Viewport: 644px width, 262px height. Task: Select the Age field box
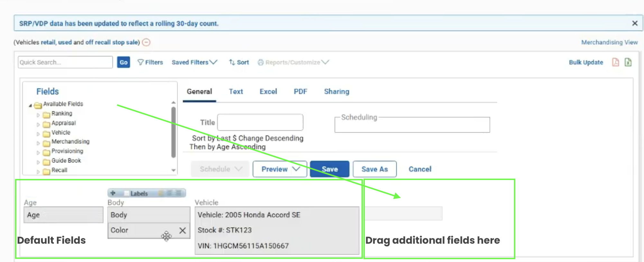click(63, 215)
